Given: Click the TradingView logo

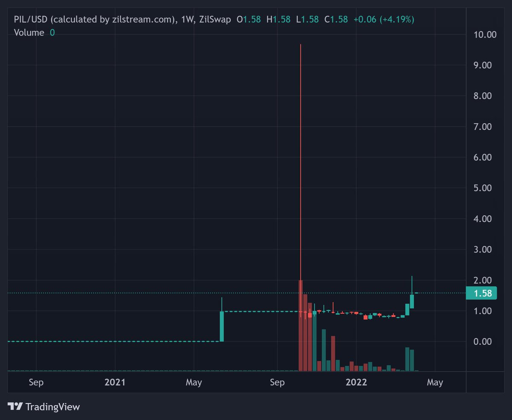Looking at the screenshot, I should pos(44,407).
